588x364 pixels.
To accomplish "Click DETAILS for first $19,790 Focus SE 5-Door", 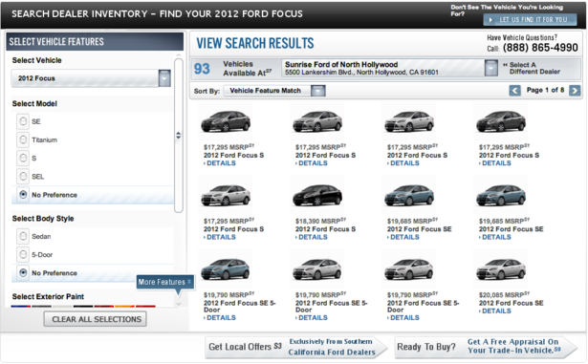I will coord(220,318).
